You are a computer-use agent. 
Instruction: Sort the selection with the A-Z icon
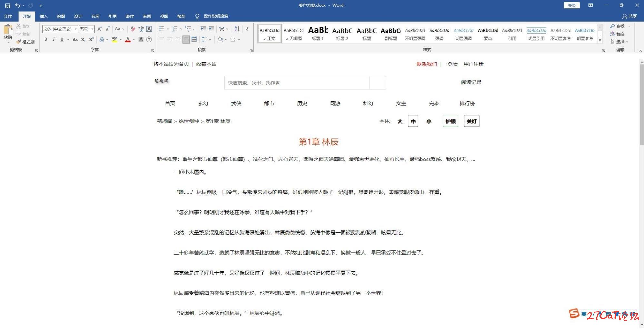click(x=237, y=29)
